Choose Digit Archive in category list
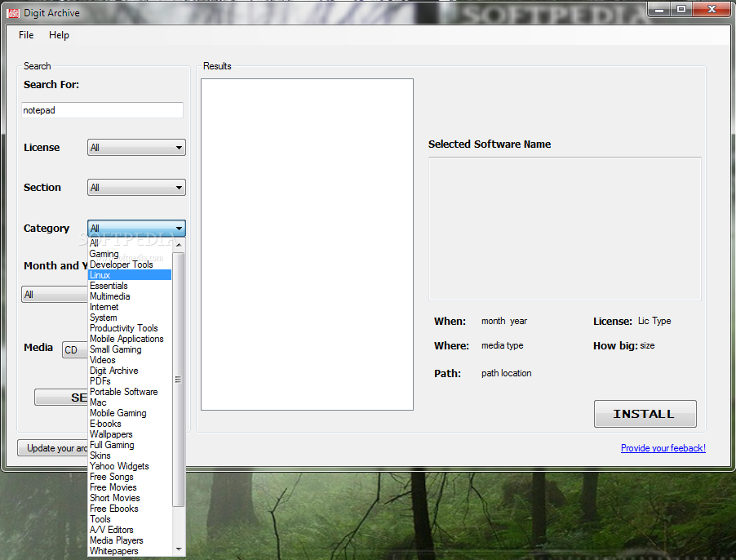Image resolution: width=736 pixels, height=560 pixels. tap(130, 371)
